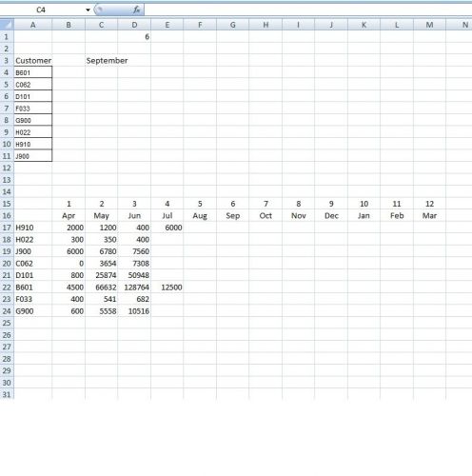Select customer cell H910 in row 10
Image resolution: width=472 pixels, height=476 pixels.
coord(33,144)
